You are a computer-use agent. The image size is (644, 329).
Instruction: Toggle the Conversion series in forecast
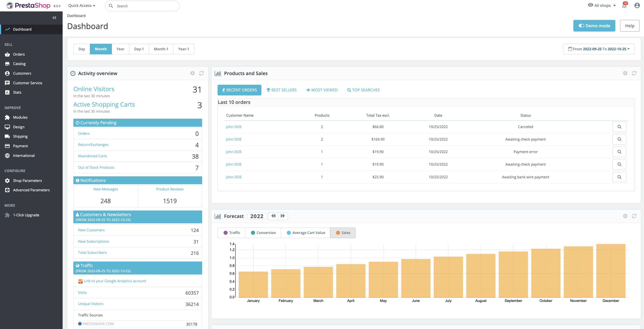[263, 233]
